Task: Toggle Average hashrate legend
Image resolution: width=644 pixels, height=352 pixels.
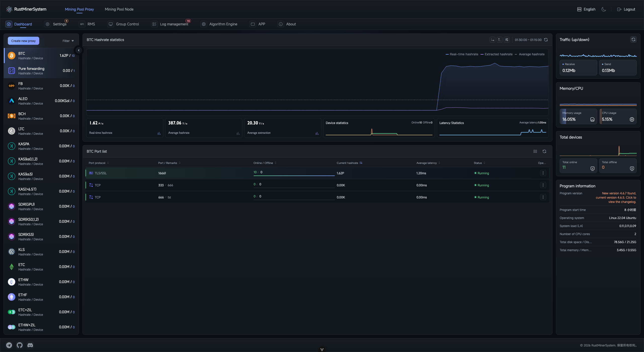Action: [530, 54]
